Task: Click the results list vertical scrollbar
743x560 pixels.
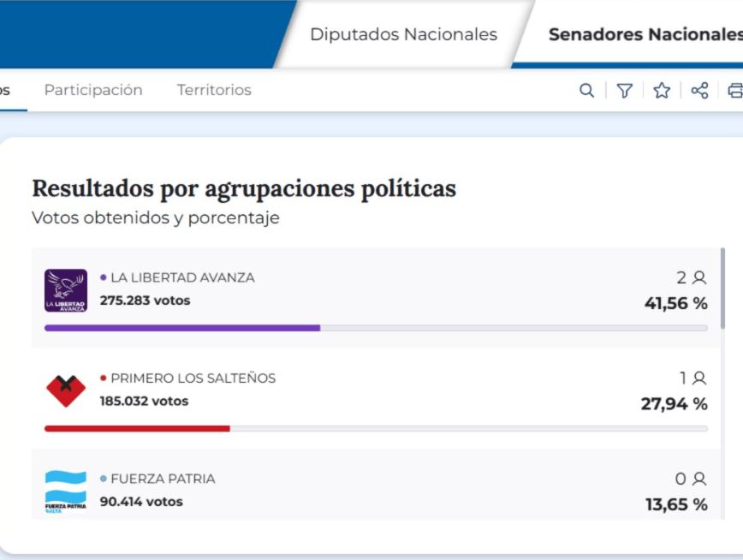Action: click(722, 289)
